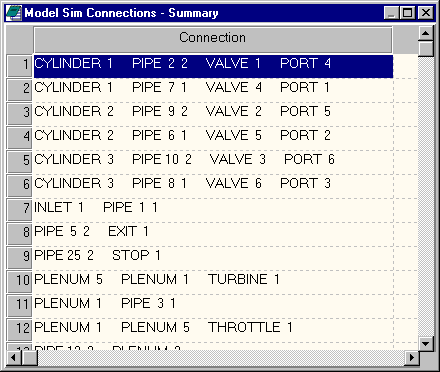Select connection CYLINDER 2 PIPE 9 2

213,114
